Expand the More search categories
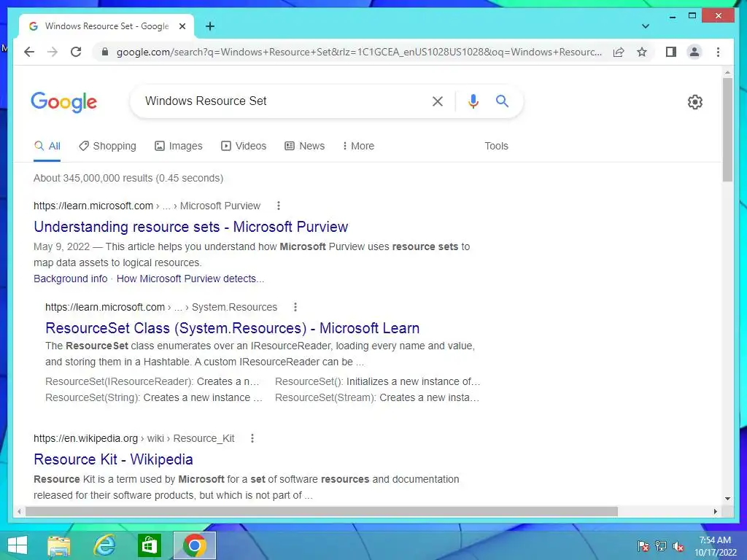This screenshot has width=747, height=560. [x=358, y=146]
